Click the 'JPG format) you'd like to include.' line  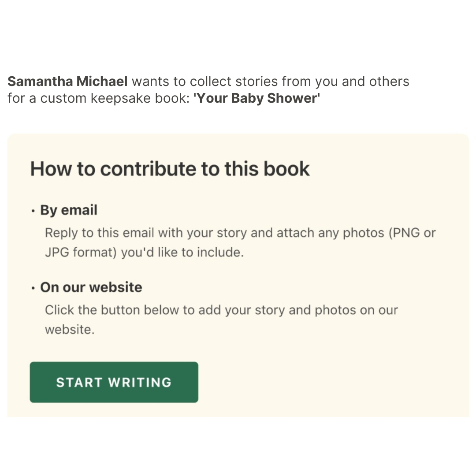[x=144, y=253]
